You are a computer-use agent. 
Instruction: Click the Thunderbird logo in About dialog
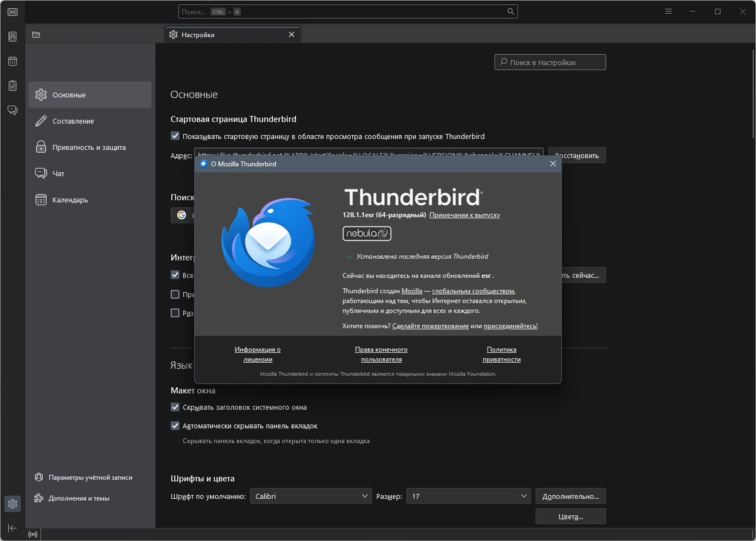coord(267,242)
